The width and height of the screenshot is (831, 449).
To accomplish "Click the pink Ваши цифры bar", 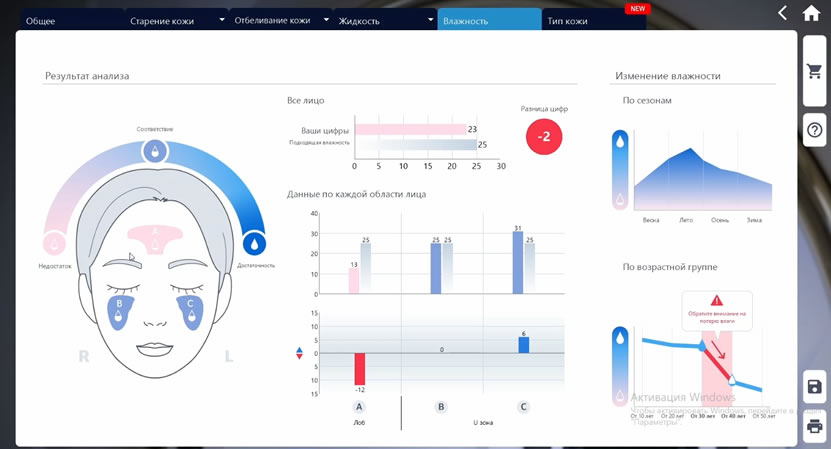I will pos(409,130).
